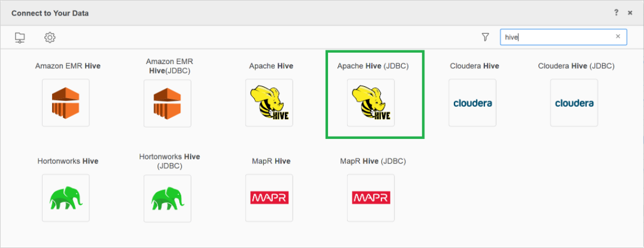644x248 pixels.
Task: Click the Hortonworks Hive (JDBC) text label
Action: tap(169, 161)
